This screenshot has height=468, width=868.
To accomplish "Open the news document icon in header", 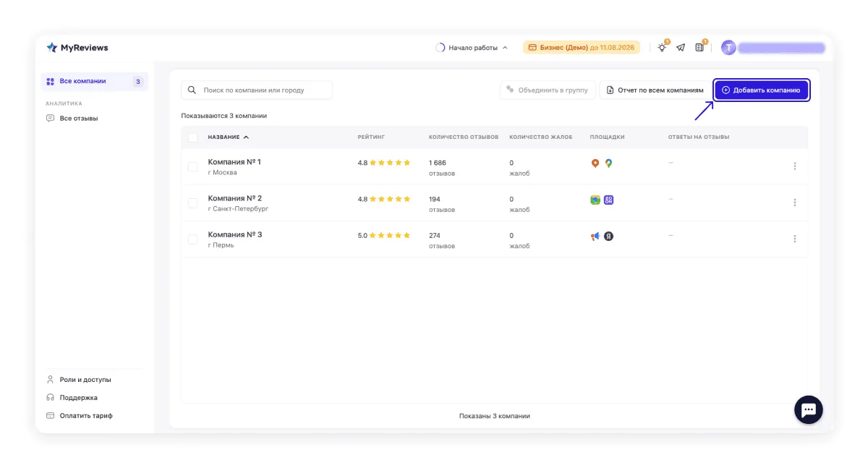I will pos(699,48).
